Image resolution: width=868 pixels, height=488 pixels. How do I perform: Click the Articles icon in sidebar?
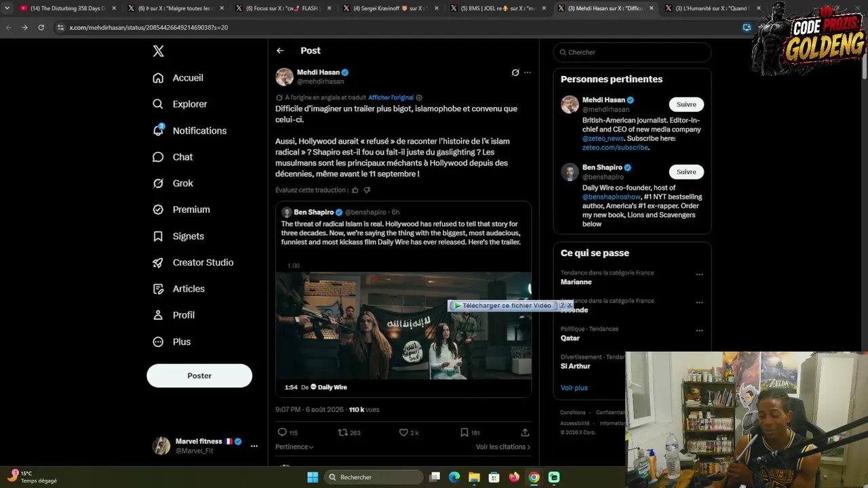point(158,289)
